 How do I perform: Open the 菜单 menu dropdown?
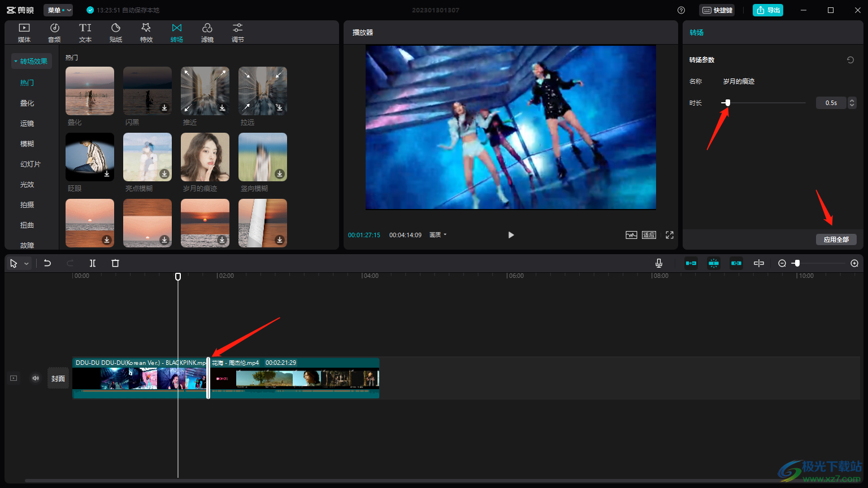[58, 10]
